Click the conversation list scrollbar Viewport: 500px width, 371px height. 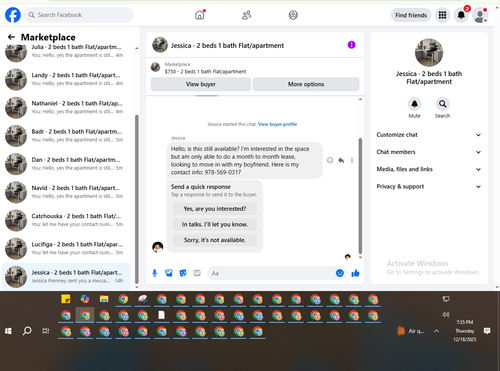click(x=137, y=199)
